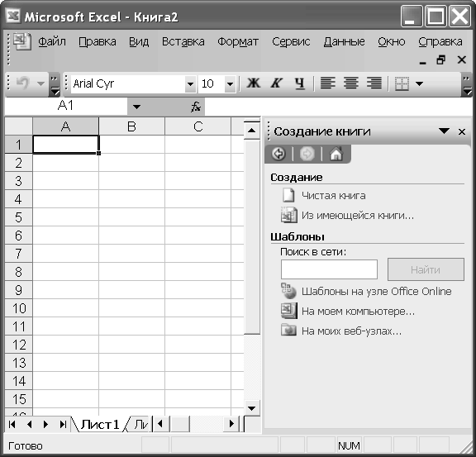This screenshot has width=476, height=457.
Task: Click horizontal scrollbar right arrow
Action: pyautogui.click(x=231, y=424)
